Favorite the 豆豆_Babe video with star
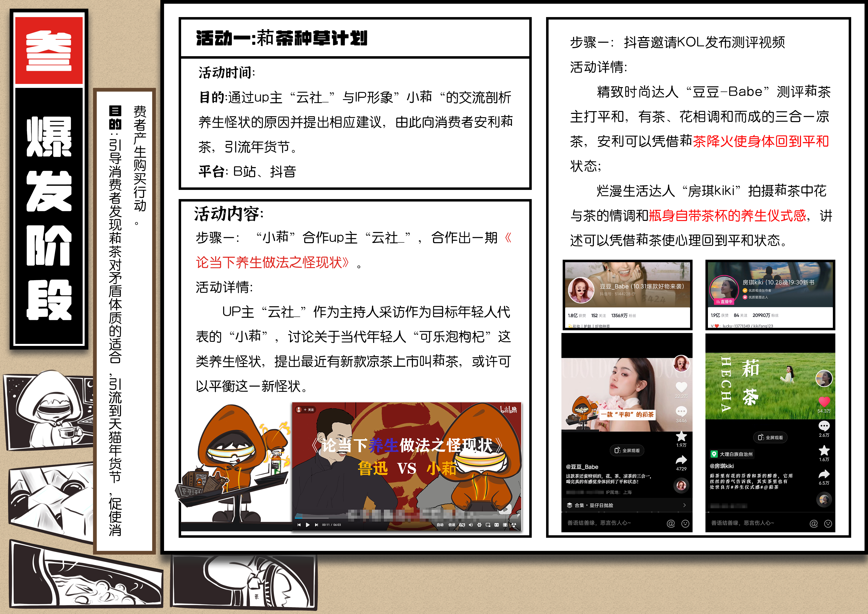This screenshot has height=614, width=868. point(681,436)
